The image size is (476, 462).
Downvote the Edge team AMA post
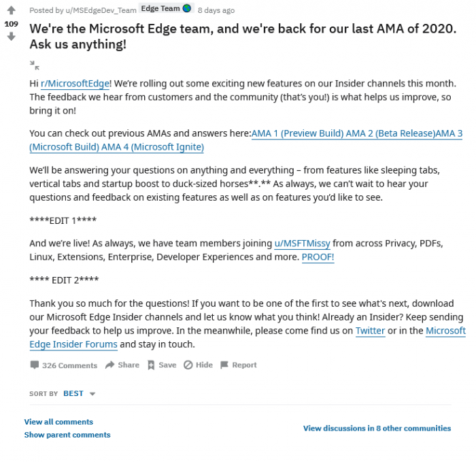point(11,36)
